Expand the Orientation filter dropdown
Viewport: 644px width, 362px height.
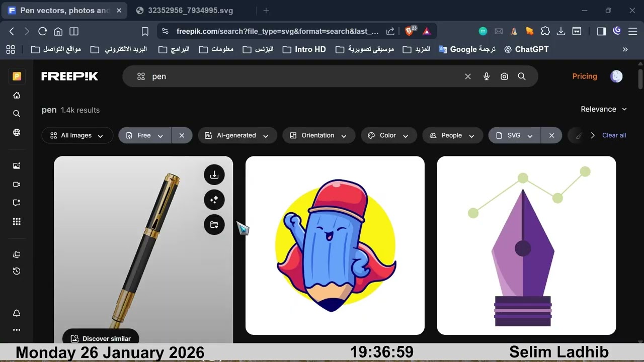coord(319,135)
